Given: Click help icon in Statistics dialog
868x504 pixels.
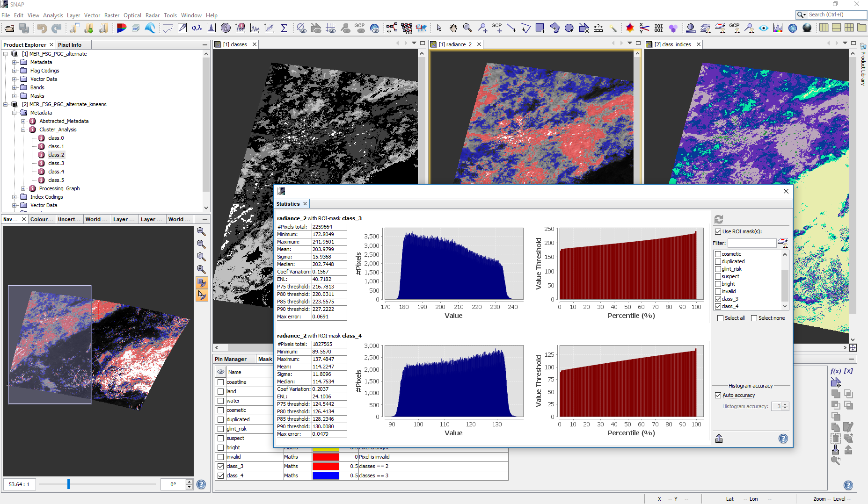Looking at the screenshot, I should 783,439.
